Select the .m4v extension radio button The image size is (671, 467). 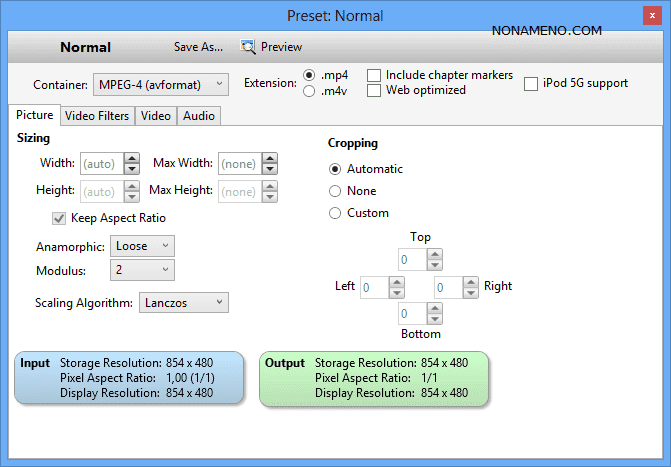(x=310, y=91)
